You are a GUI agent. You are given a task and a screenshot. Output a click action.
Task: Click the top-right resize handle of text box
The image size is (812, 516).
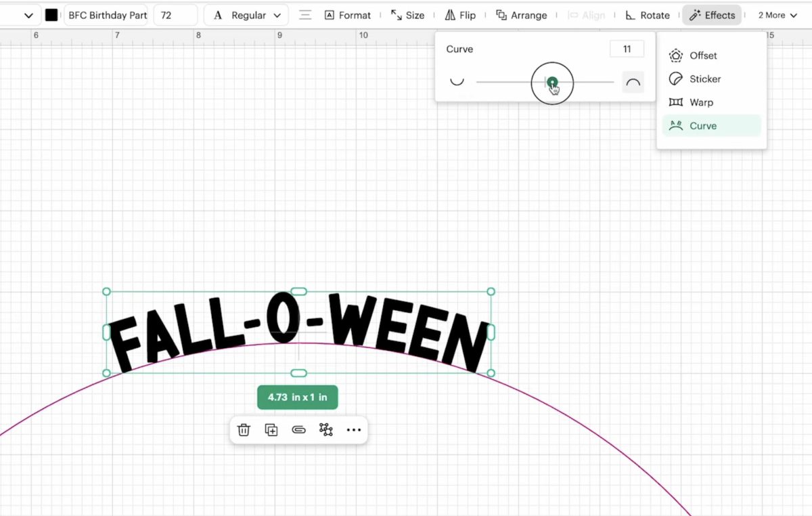tap(491, 291)
